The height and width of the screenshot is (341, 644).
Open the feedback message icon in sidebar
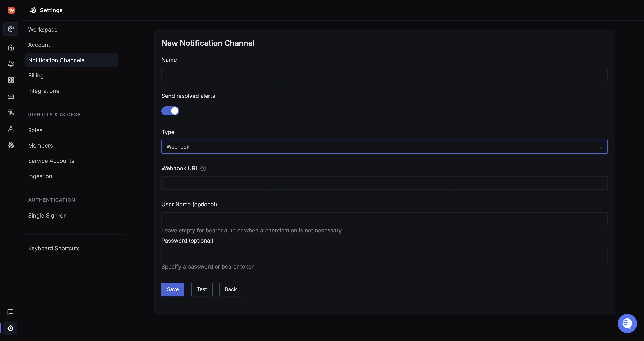pos(10,312)
